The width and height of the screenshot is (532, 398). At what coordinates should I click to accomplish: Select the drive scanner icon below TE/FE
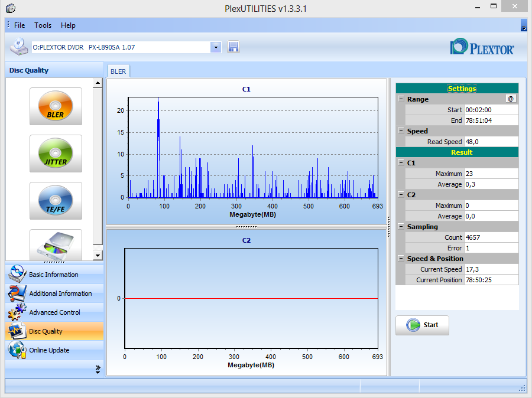56,245
